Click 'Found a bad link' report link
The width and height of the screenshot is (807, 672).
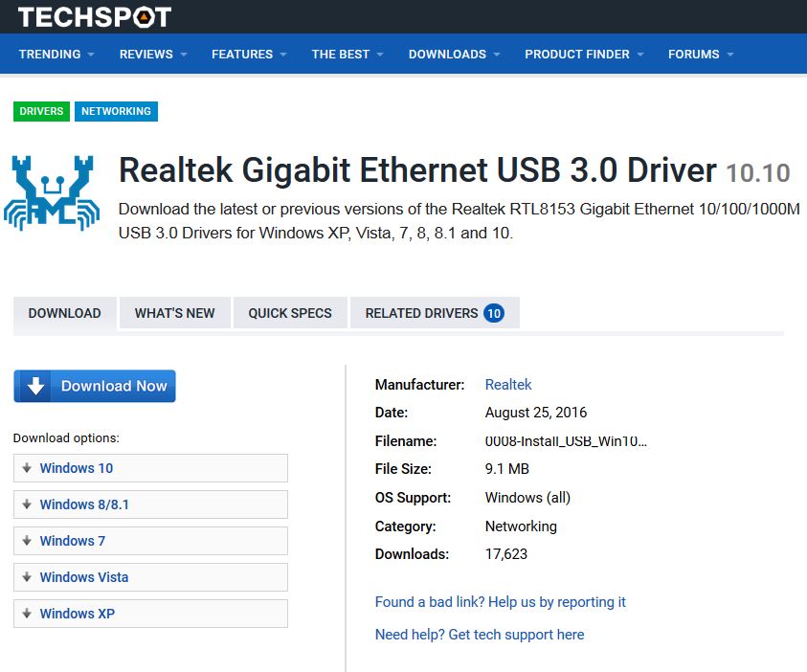500,602
